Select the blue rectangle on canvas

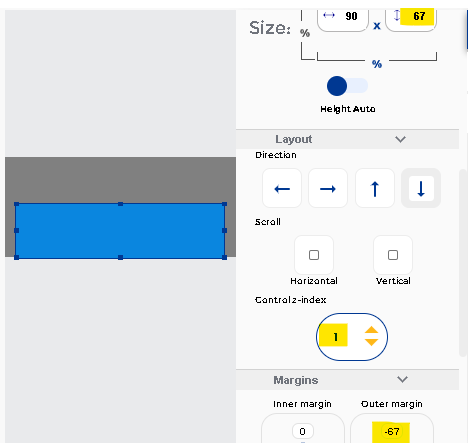[120, 231]
